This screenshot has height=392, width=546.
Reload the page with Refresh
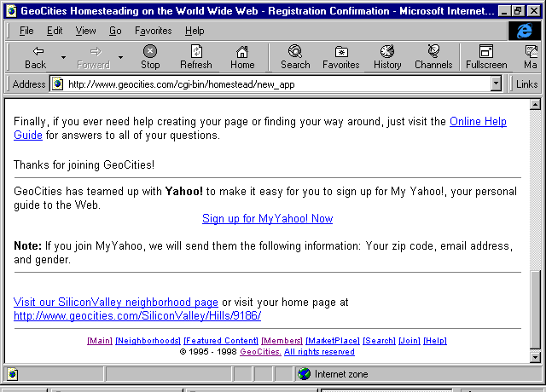(196, 57)
